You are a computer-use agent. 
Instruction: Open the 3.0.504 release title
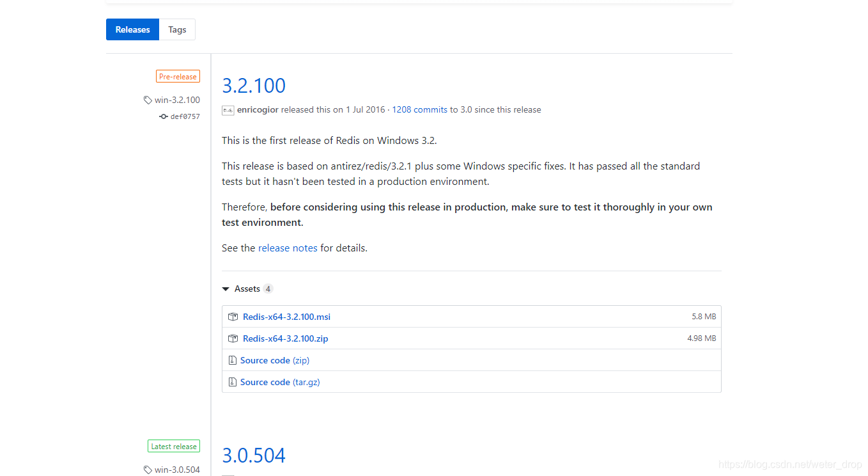coord(254,455)
